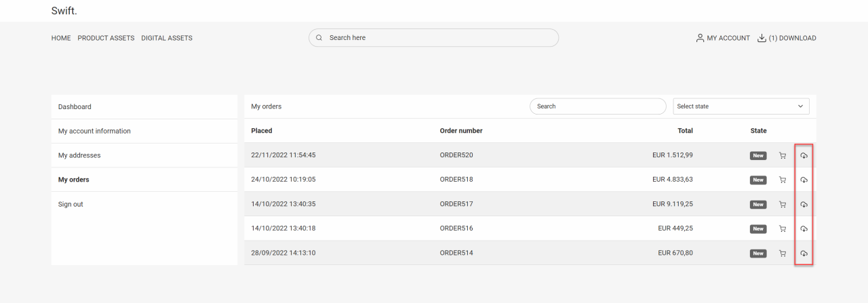Click the download icon for ORDER516

point(804,229)
